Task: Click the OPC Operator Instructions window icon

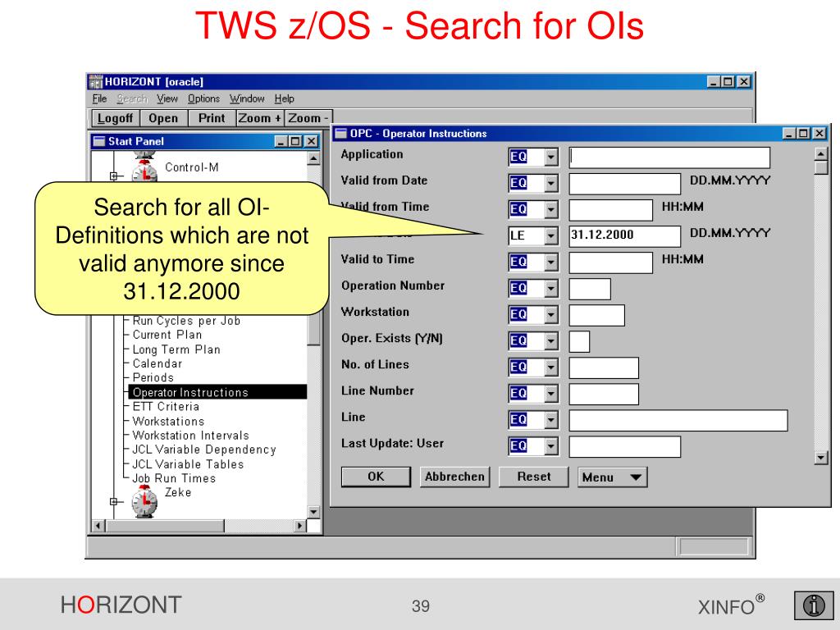Action: [340, 134]
